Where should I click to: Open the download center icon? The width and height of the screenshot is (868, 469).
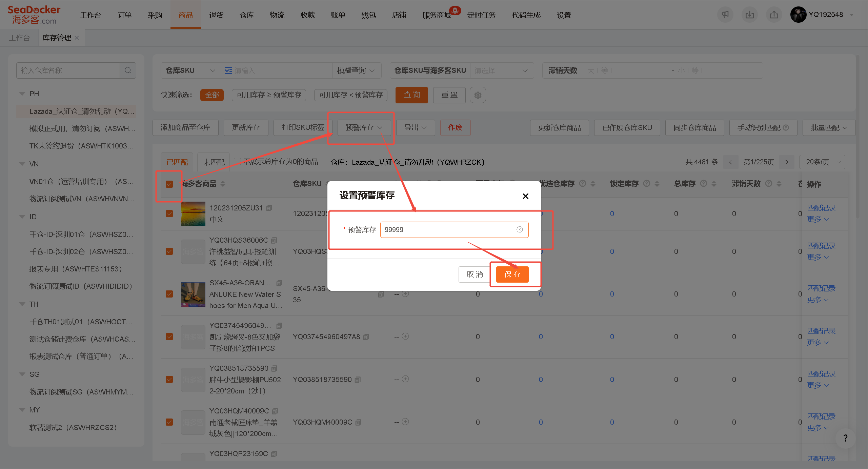tap(749, 15)
